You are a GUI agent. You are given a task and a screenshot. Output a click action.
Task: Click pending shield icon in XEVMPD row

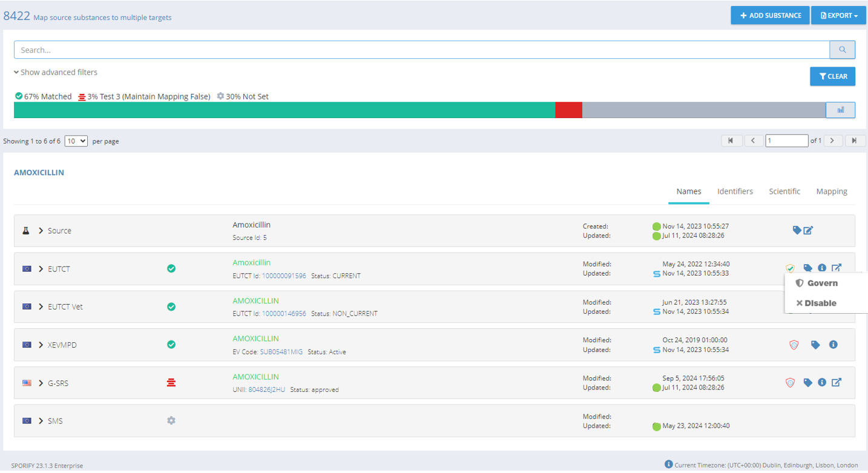794,345
